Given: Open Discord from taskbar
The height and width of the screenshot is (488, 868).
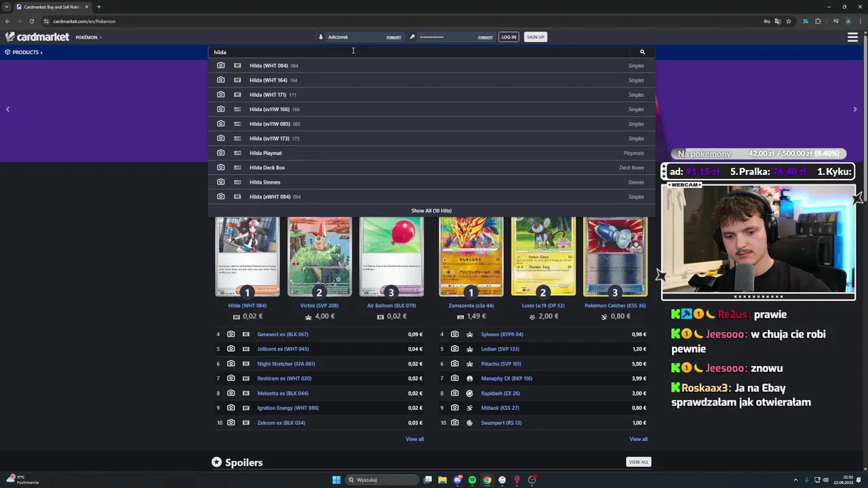Looking at the screenshot, I should pyautogui.click(x=458, y=480).
